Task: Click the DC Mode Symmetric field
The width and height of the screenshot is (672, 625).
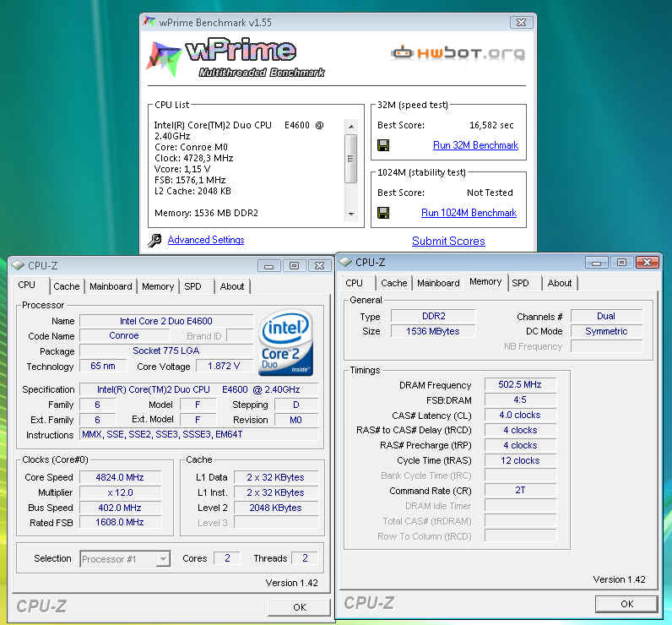Action: (x=606, y=331)
